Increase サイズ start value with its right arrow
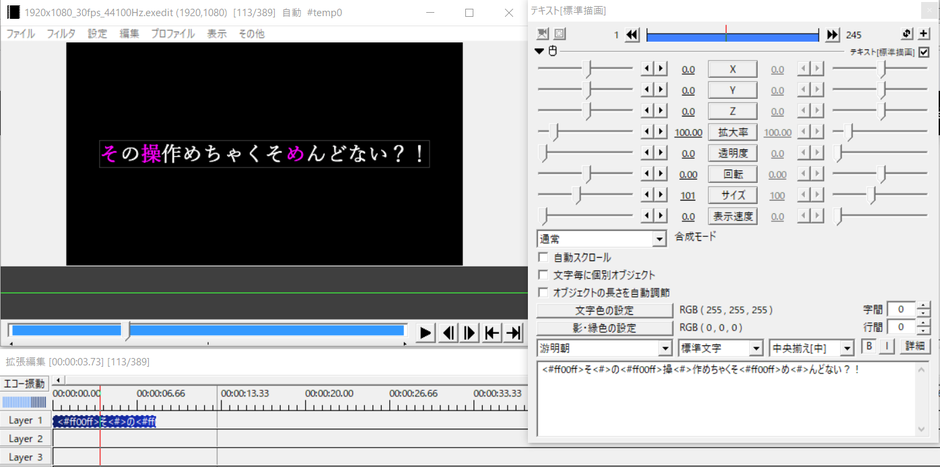This screenshot has height=467, width=940. click(661, 195)
